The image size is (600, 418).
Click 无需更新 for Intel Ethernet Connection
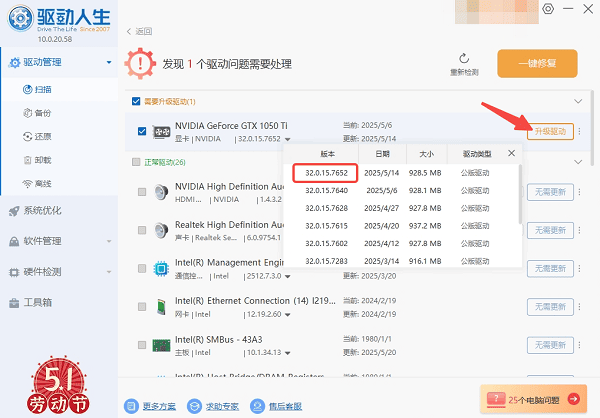(550, 307)
